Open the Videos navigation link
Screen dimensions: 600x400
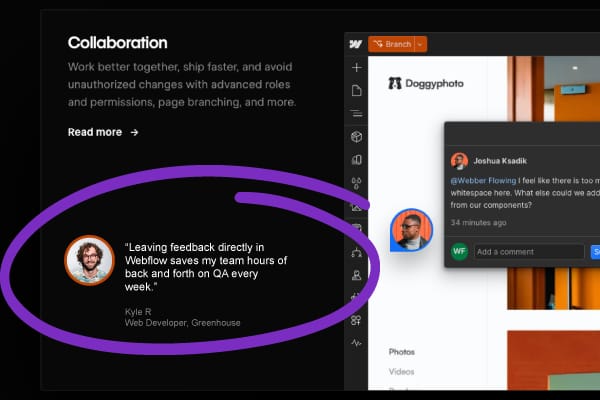401,371
